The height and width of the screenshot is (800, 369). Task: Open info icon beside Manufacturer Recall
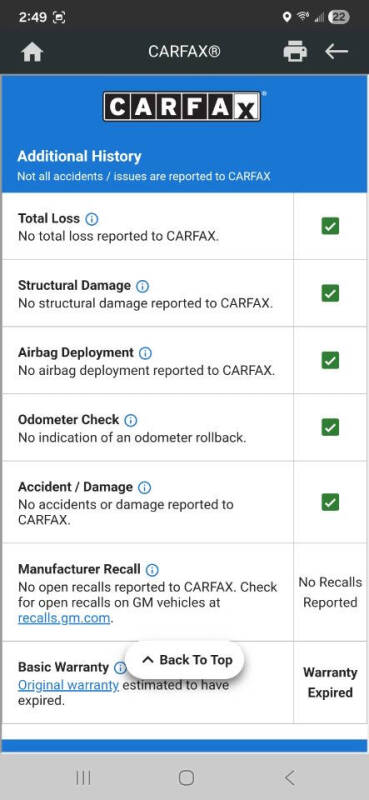[152, 570]
